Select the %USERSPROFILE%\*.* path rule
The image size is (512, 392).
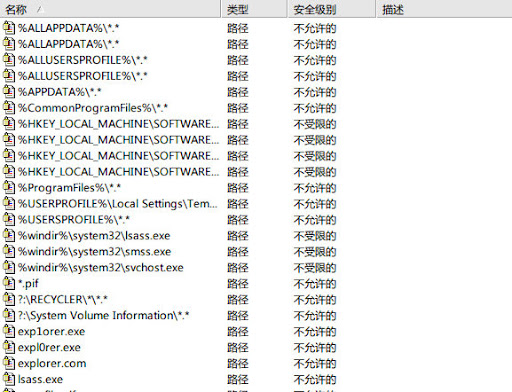74,220
